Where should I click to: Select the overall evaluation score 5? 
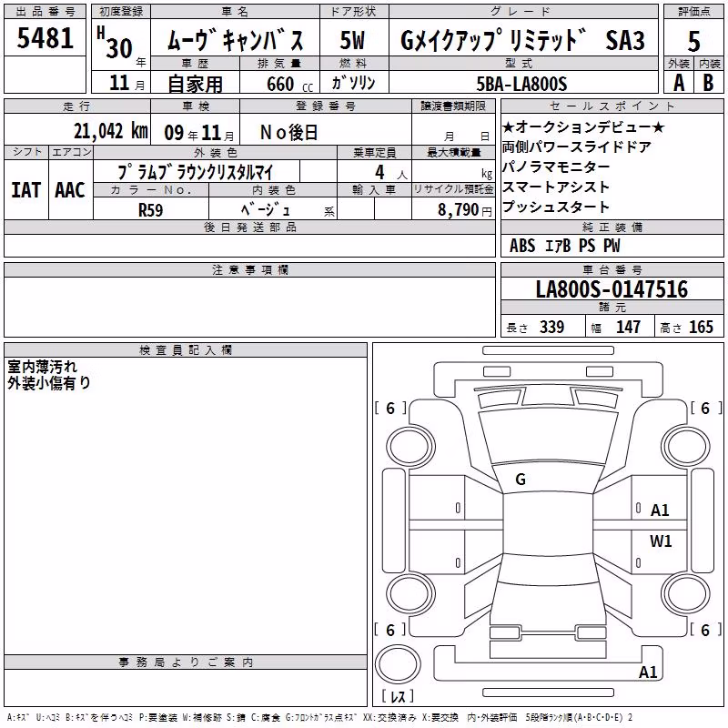coord(693,41)
